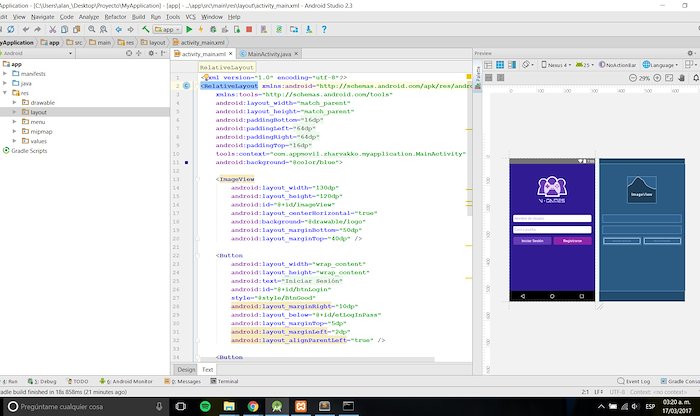Click the Replace icon next to Find

[104, 29]
